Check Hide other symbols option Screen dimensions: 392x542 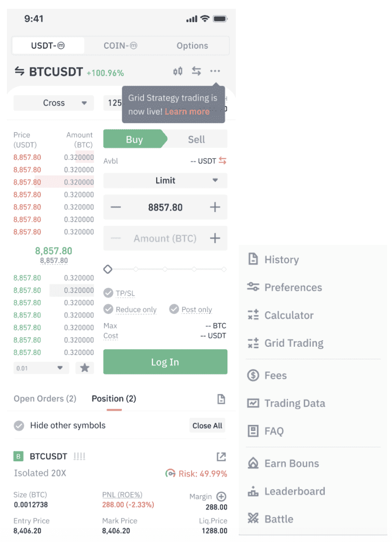pos(19,425)
